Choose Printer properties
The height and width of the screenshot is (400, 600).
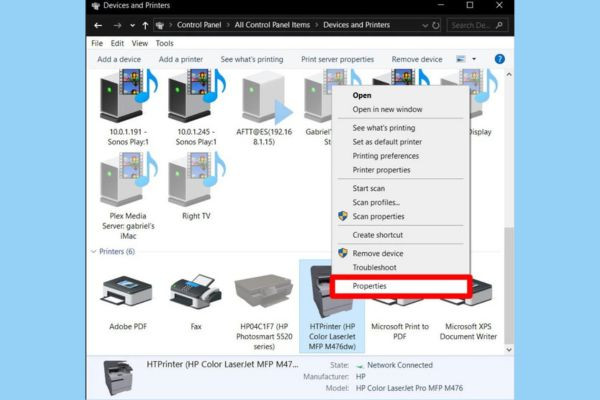coord(400,170)
